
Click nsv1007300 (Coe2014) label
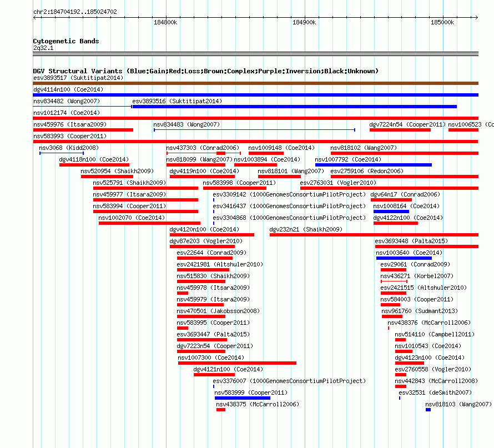click(211, 358)
